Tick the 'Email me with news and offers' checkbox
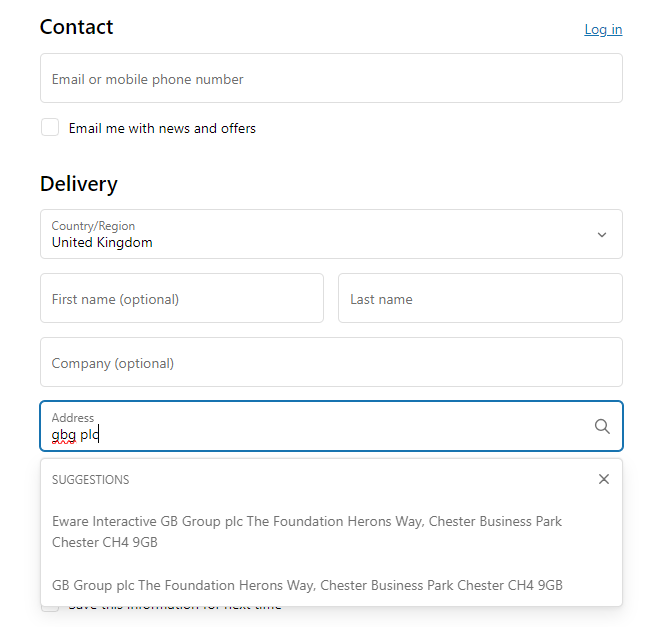 click(x=50, y=127)
